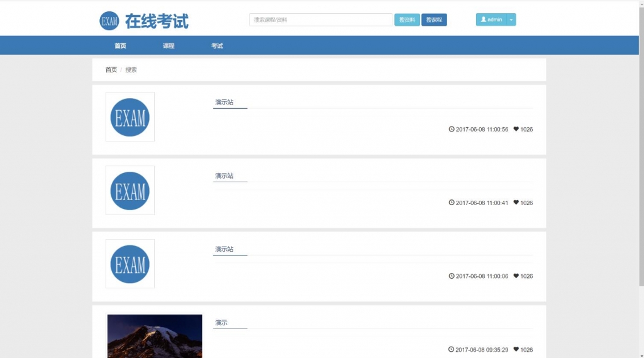Click the heart icon on the 演示 result

coord(516,349)
